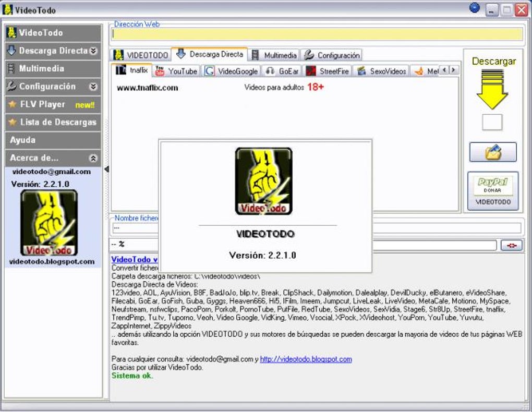Open the downloads folder icon button
Image resolution: width=532 pixels, height=412 pixels.
pyautogui.click(x=493, y=152)
